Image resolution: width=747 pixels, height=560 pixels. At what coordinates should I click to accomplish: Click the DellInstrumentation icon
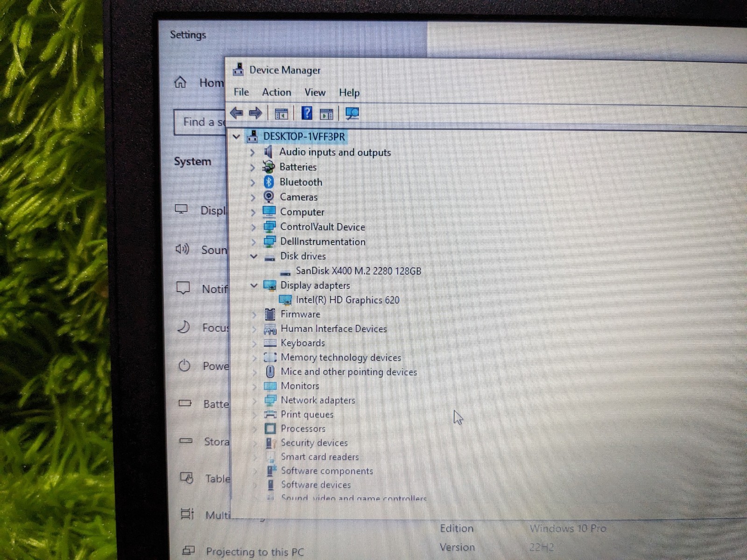click(269, 241)
